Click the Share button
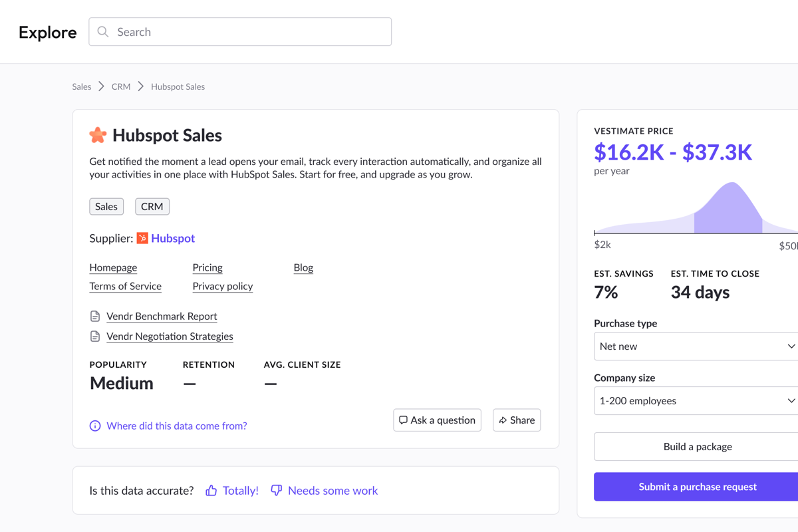The width and height of the screenshot is (798, 532). [517, 420]
